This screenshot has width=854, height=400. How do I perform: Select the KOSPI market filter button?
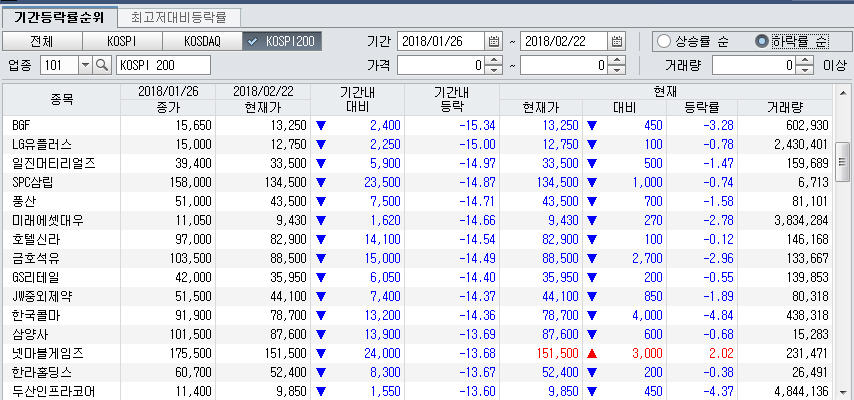click(122, 41)
